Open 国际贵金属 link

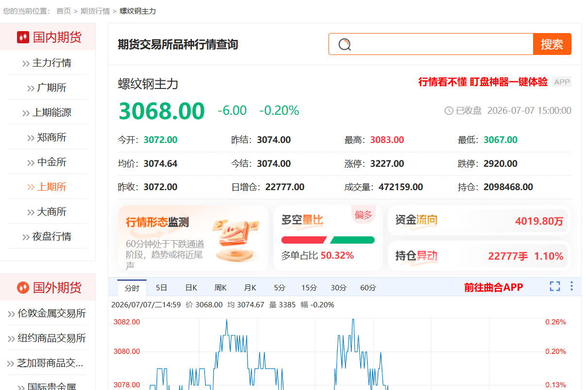[47, 387]
